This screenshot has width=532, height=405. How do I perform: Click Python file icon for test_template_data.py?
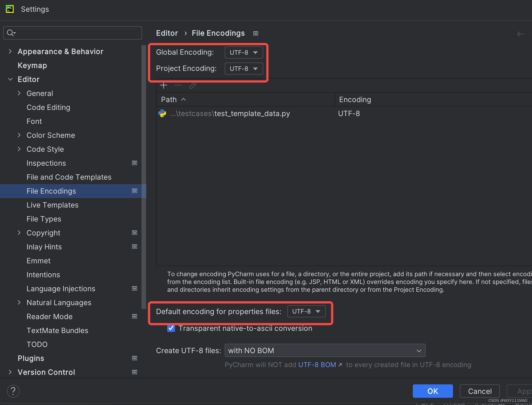[162, 114]
